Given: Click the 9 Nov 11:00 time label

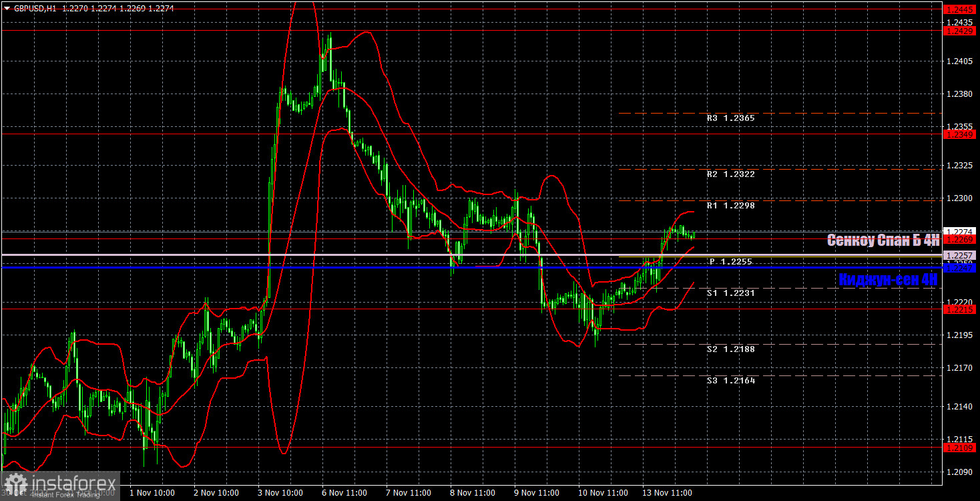Looking at the screenshot, I should 536,493.
